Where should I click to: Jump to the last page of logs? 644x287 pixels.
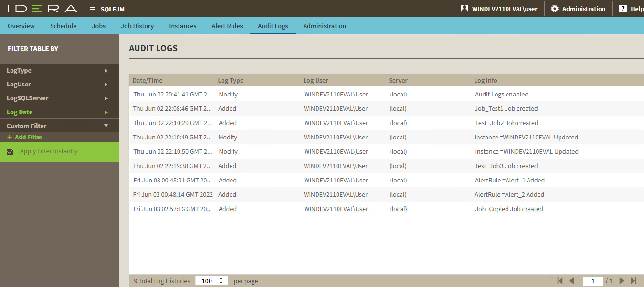tap(633, 281)
